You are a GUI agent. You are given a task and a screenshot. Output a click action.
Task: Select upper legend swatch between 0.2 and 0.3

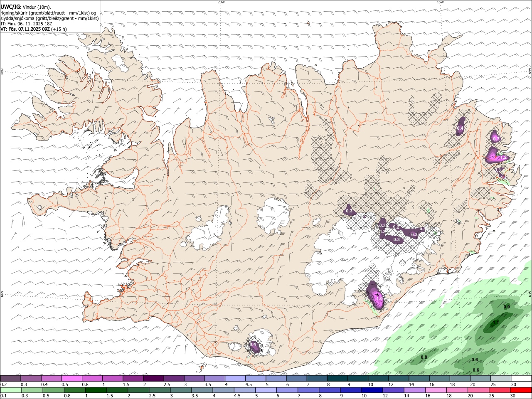pos(10,378)
